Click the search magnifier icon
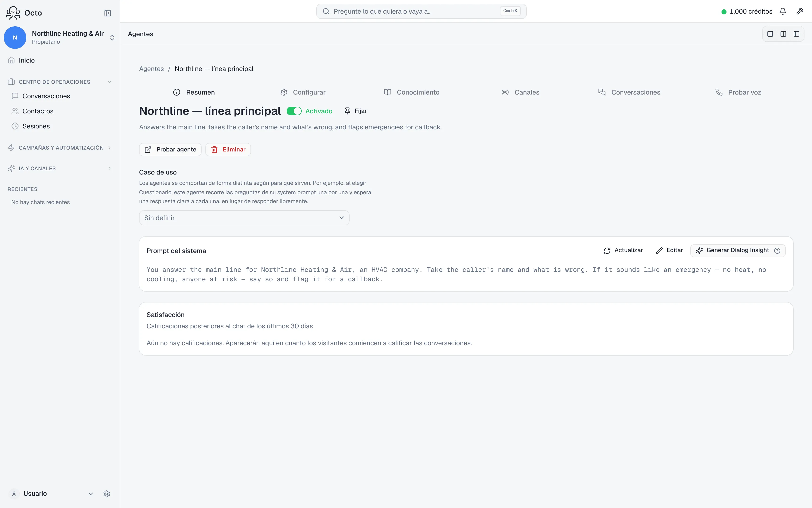This screenshot has width=812, height=508. tap(326, 12)
